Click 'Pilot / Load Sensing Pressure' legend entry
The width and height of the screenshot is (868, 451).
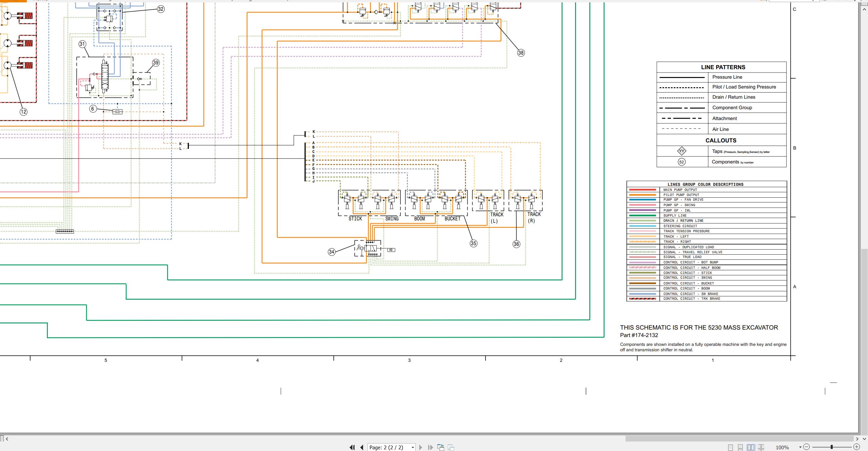[x=744, y=87]
